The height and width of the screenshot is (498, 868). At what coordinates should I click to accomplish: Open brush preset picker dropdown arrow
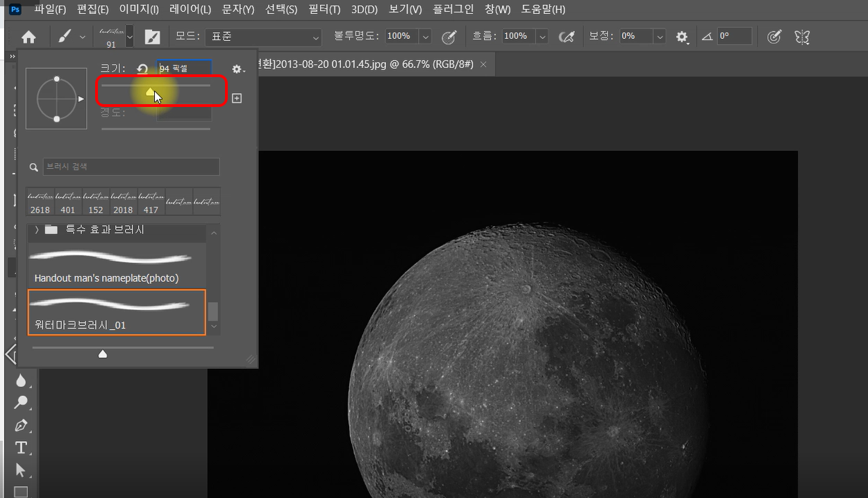click(x=129, y=37)
